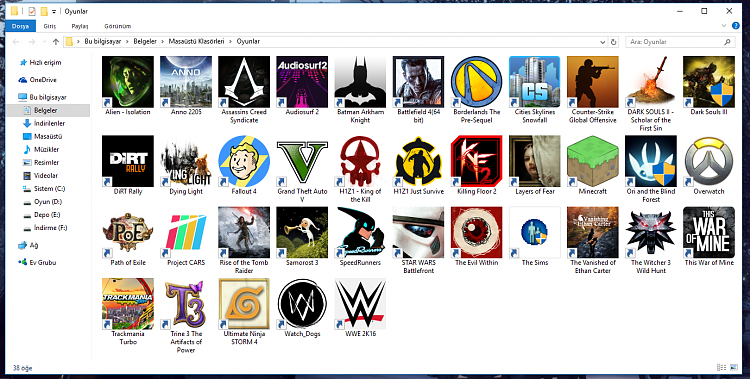The width and height of the screenshot is (750, 379).
Task: Switch to large thumbnails view button
Action: pyautogui.click(x=734, y=368)
